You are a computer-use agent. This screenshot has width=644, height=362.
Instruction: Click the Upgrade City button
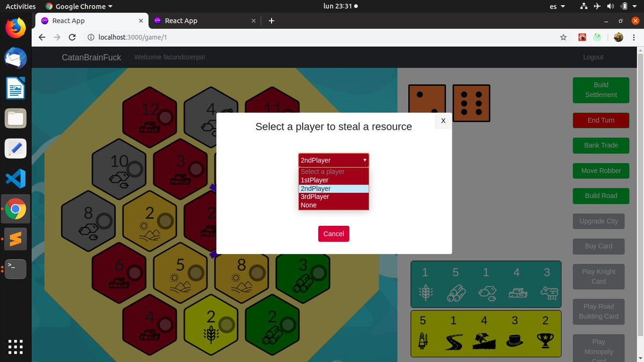pos(599,221)
